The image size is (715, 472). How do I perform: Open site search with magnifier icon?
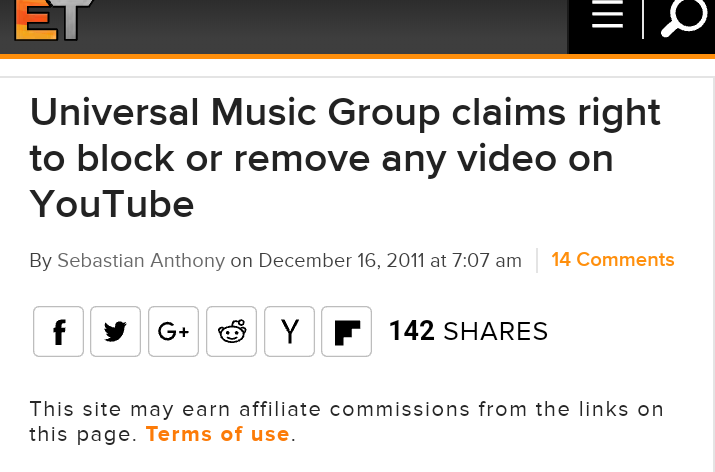(684, 16)
